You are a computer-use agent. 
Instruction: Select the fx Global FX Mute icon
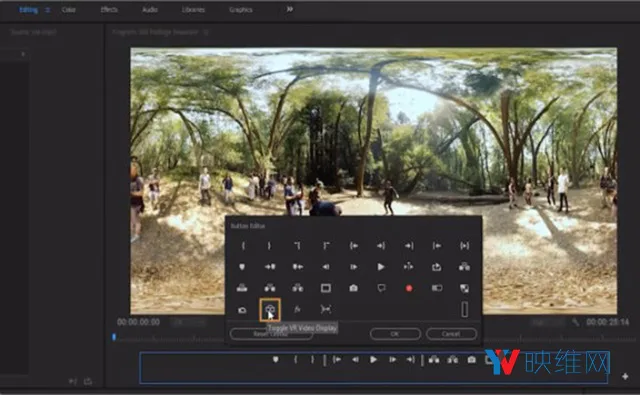pyautogui.click(x=298, y=310)
